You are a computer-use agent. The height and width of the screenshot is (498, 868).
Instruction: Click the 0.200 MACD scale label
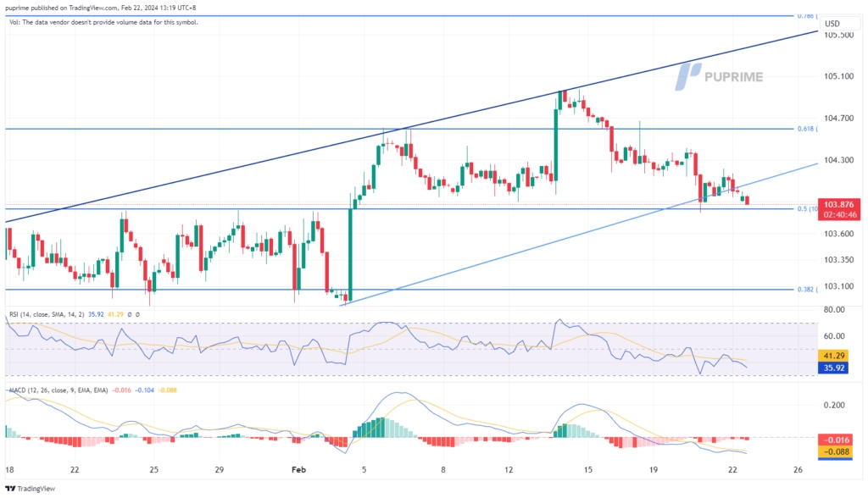[x=834, y=405]
